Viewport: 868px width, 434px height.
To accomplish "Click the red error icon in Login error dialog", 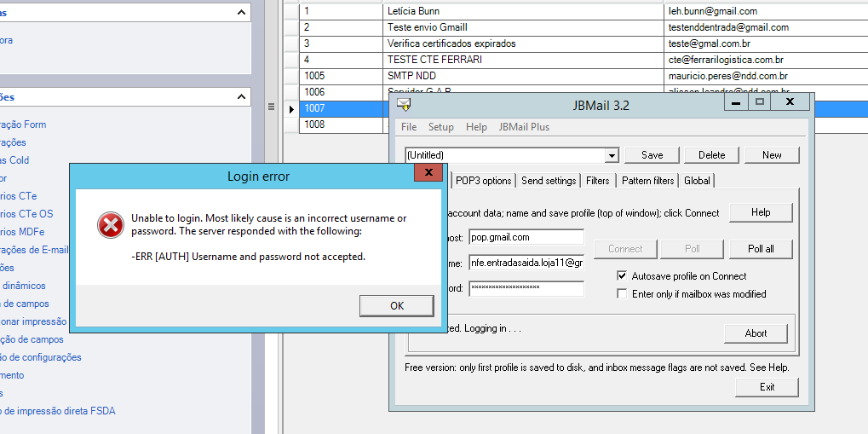I will coord(109,226).
